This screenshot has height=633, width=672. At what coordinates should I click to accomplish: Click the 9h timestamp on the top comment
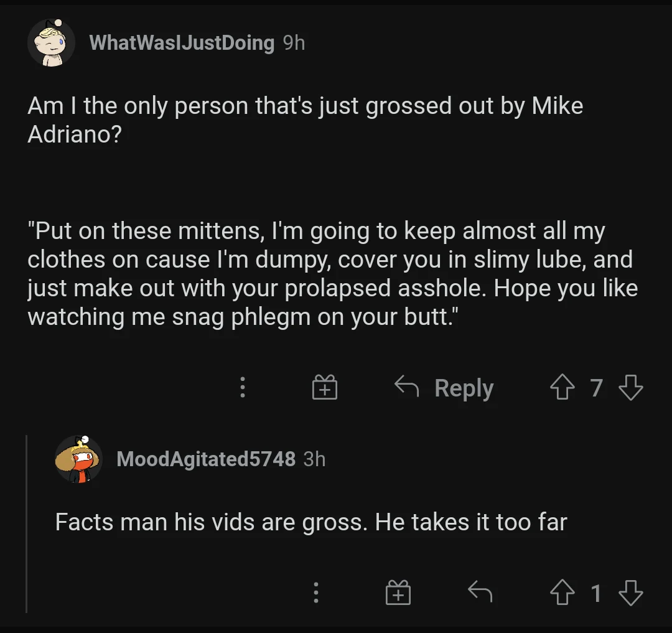[x=294, y=43]
